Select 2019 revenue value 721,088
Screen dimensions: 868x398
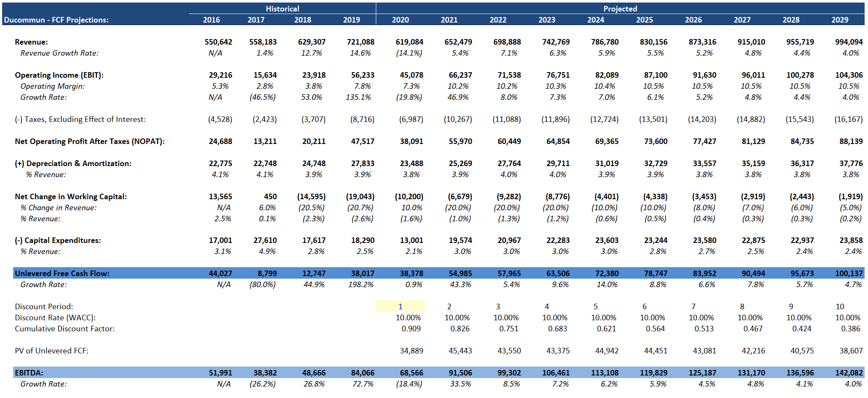tap(361, 42)
